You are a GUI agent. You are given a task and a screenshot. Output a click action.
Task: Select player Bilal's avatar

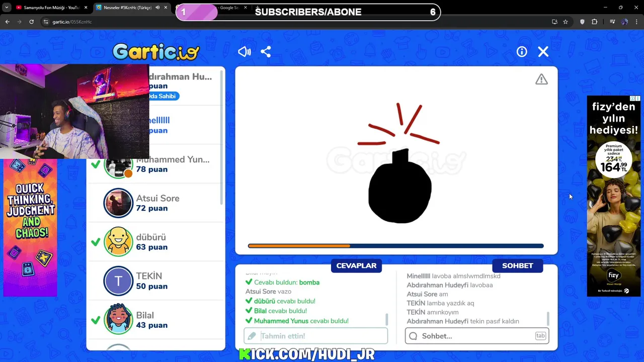click(118, 320)
